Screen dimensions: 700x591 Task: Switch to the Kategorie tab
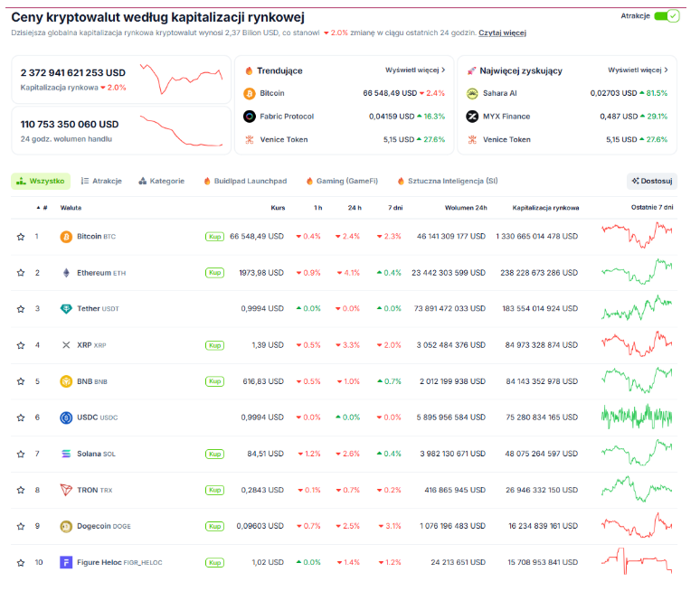[x=161, y=181]
